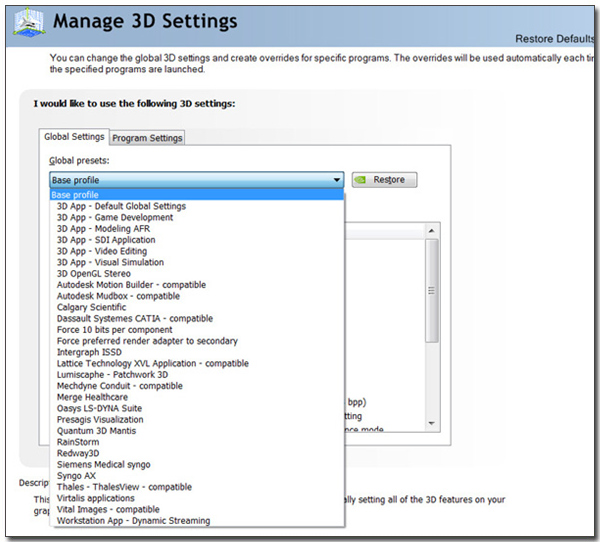This screenshot has width=600, height=542.
Task: Choose 3D App - SDI Application
Action: (197, 240)
